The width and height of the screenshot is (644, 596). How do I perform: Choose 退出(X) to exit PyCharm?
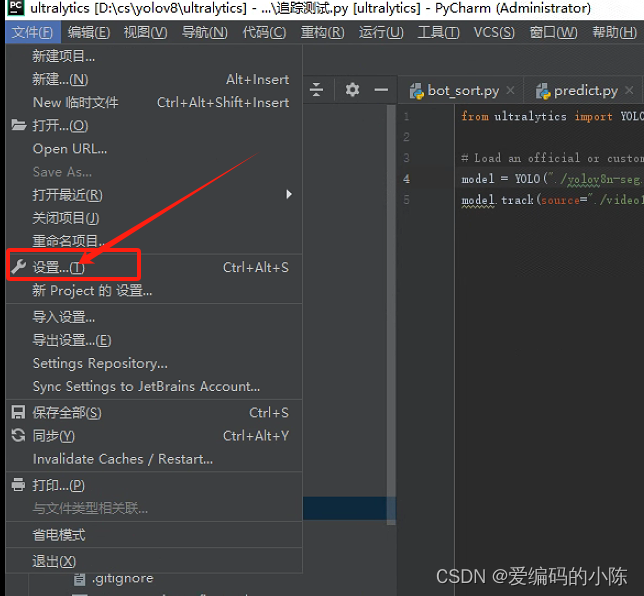tap(154, 561)
